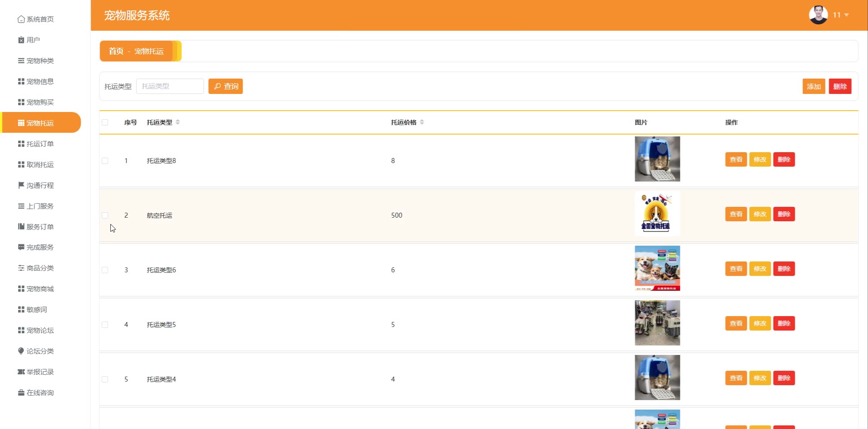Click the sliders icon beside 商品分类

pos(21,268)
